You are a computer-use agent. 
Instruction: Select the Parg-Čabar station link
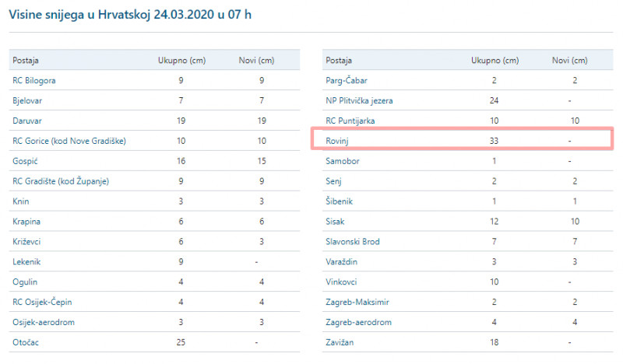coord(347,80)
